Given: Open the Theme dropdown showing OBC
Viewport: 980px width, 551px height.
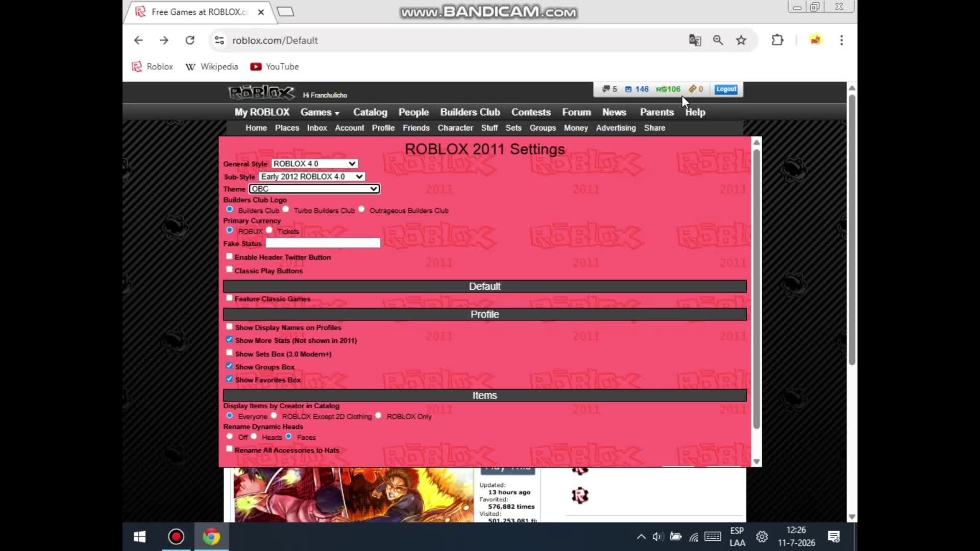Looking at the screenshot, I should 314,189.
